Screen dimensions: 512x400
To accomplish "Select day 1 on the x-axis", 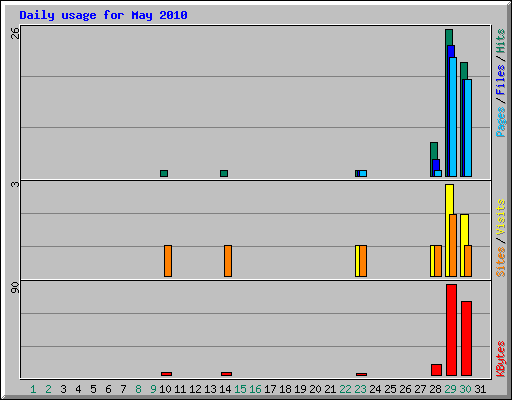I will pyautogui.click(x=33, y=389).
